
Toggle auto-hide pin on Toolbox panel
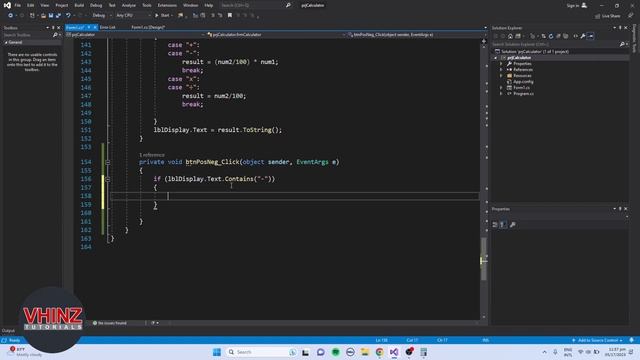tap(53, 28)
